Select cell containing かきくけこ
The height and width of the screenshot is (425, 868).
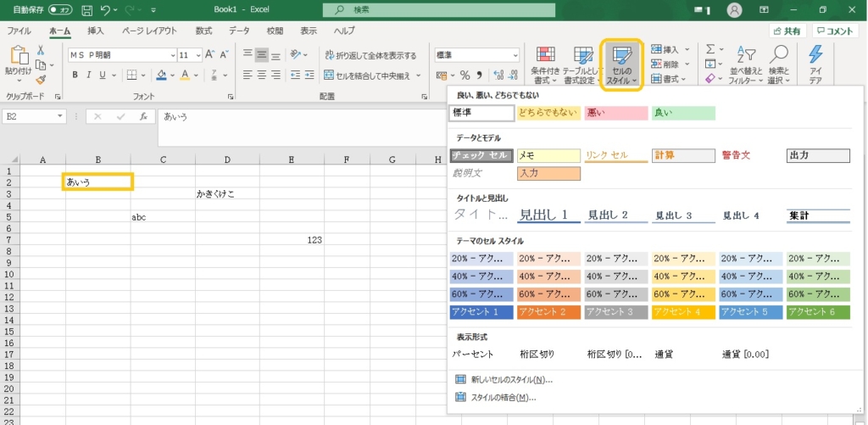pos(227,193)
